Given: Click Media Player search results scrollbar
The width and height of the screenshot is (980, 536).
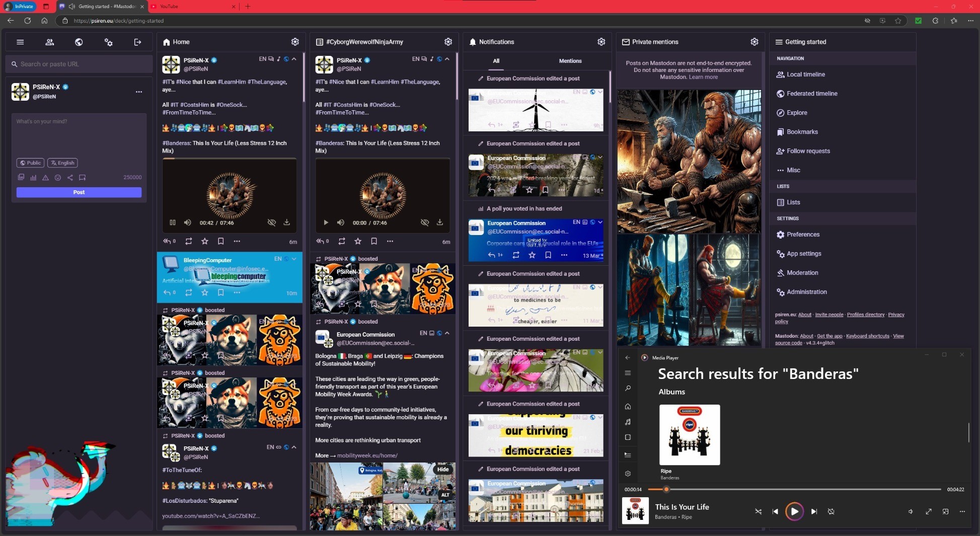Looking at the screenshot, I should 968,433.
